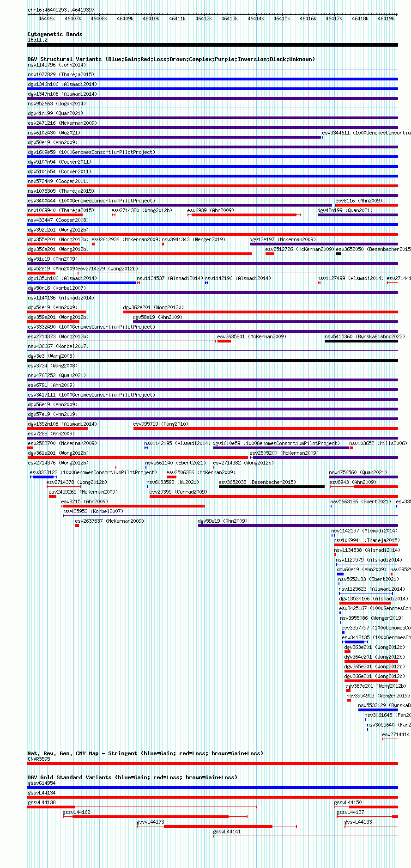Viewport: 411px width, 868px height.
Task: Click the black bar below 16q11.2
Action: (x=212, y=45)
